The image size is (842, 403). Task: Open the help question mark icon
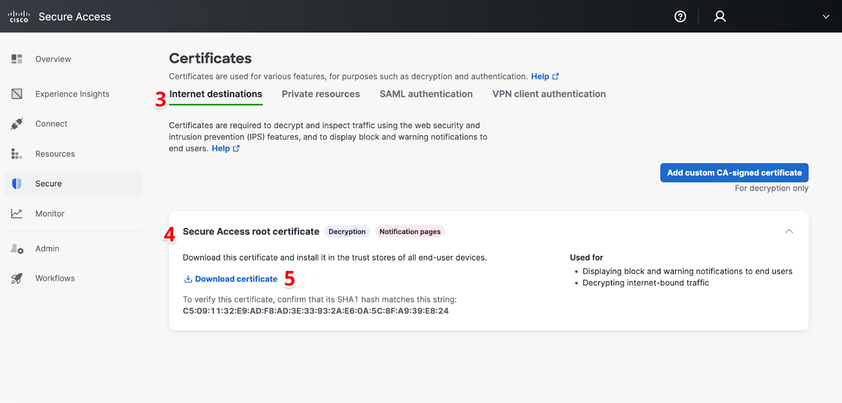680,17
